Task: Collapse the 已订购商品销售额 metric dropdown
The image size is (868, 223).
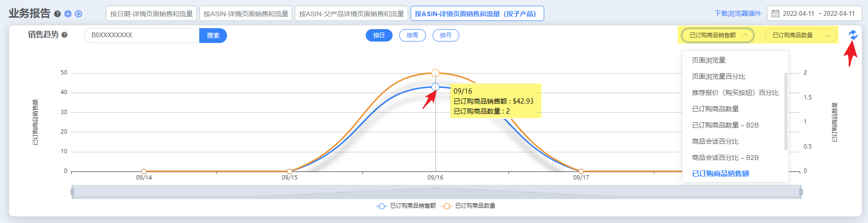Action: (718, 35)
